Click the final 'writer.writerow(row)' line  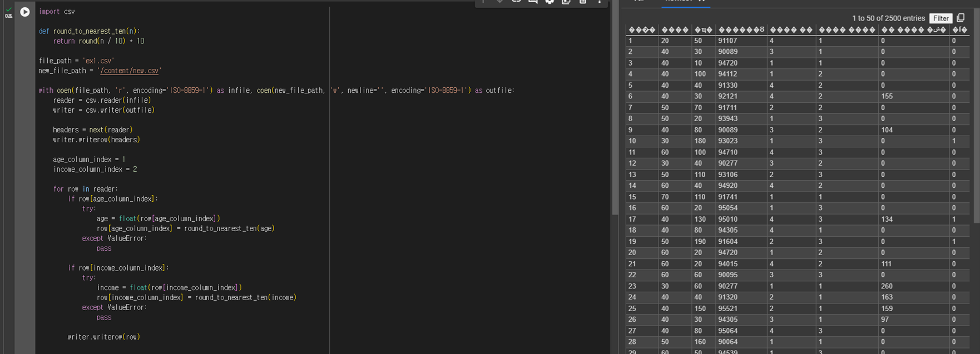tap(103, 337)
